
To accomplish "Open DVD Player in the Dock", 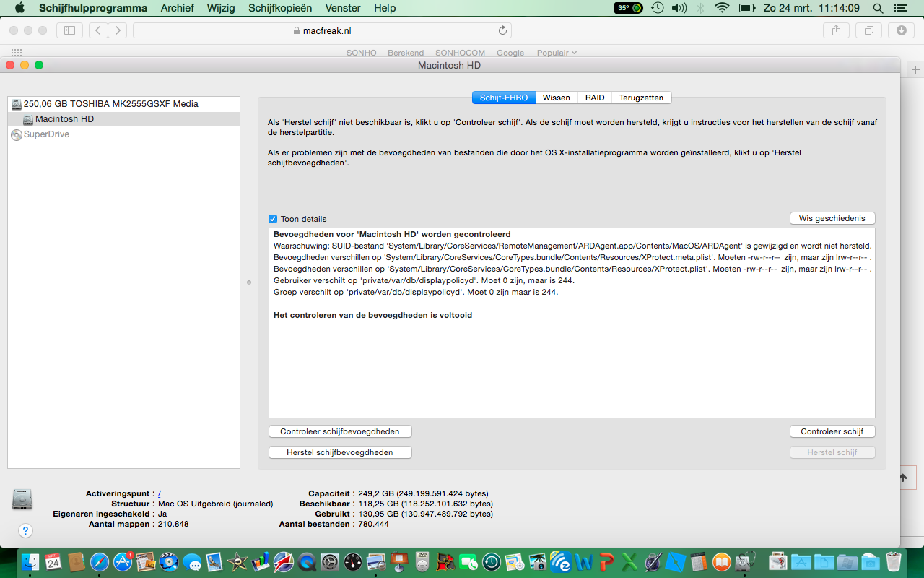I will tap(422, 561).
